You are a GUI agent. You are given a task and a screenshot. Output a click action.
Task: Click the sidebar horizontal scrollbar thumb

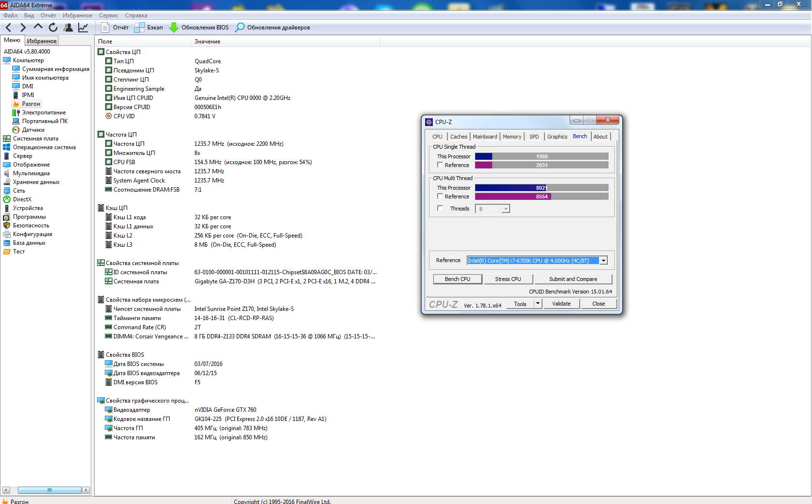[x=49, y=490]
